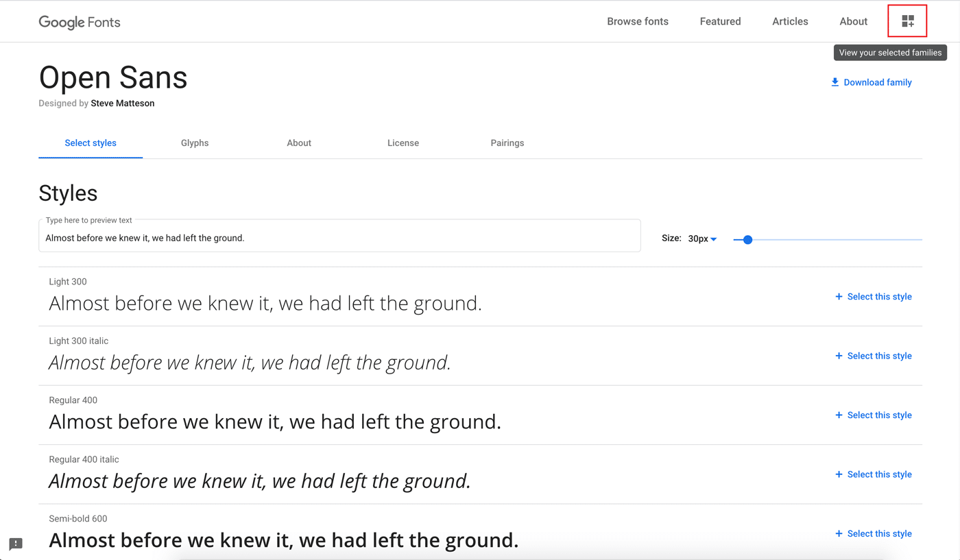Download the Open Sans family
Viewport: 960px width, 560px height.
(x=871, y=82)
